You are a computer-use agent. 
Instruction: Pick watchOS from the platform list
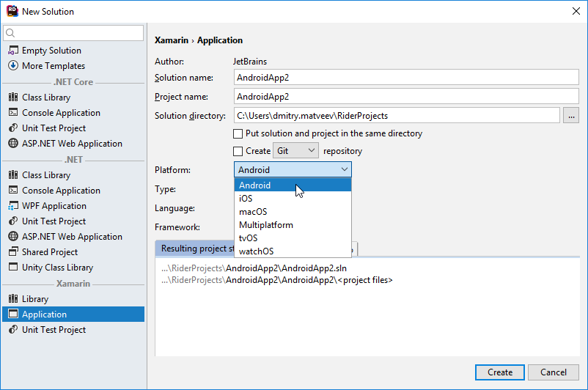(254, 251)
